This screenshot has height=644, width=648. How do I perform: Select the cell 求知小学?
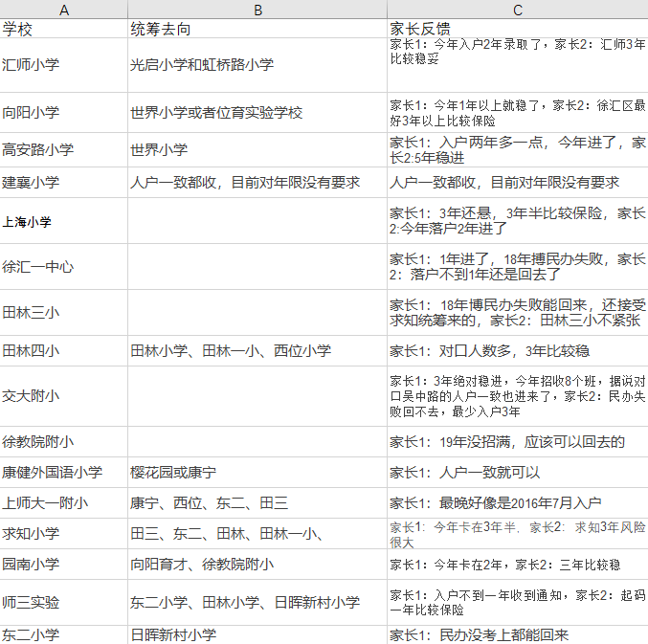coord(63,533)
